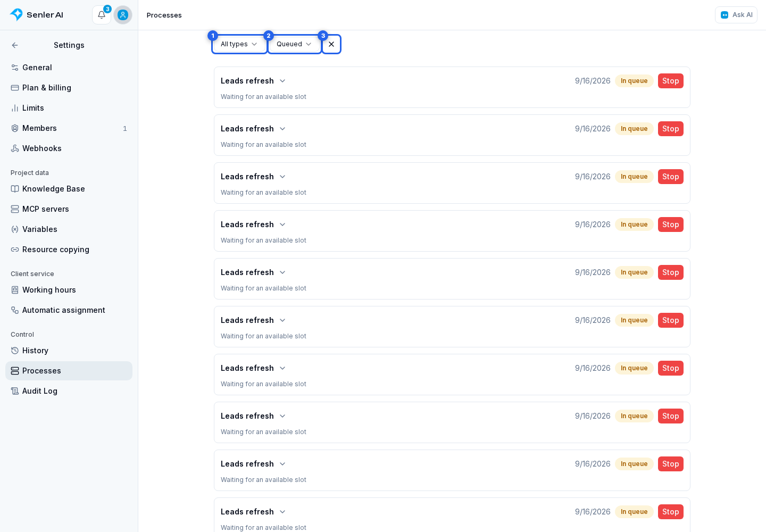Click In queue badge of second process

(x=634, y=129)
